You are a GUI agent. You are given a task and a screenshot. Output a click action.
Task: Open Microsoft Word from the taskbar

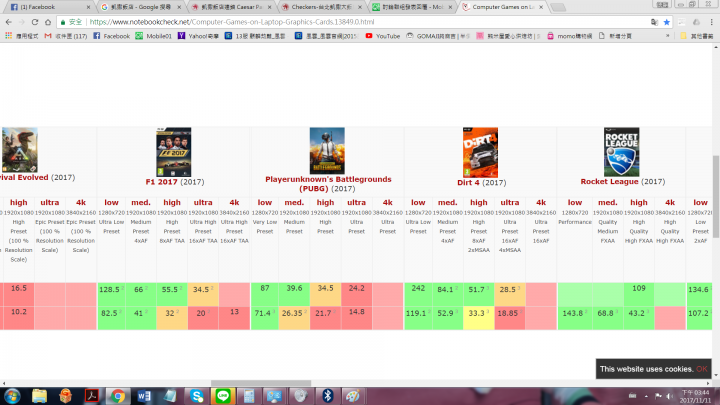tap(144, 396)
